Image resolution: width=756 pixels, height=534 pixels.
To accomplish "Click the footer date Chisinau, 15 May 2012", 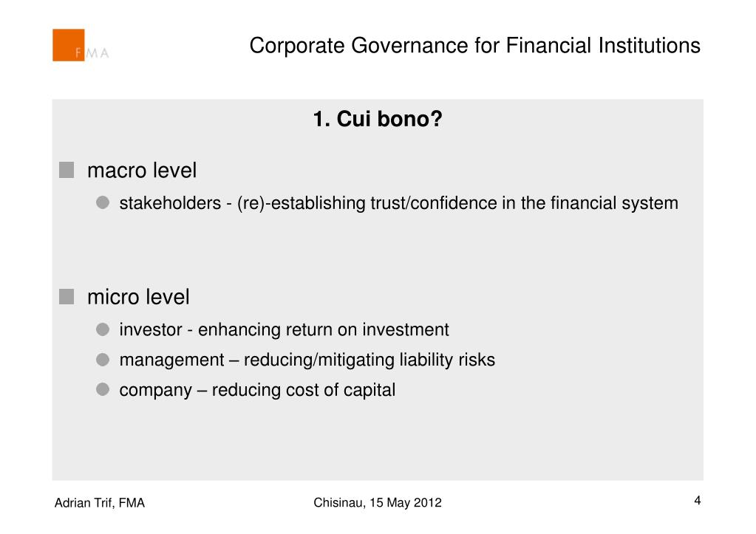I will [378, 503].
